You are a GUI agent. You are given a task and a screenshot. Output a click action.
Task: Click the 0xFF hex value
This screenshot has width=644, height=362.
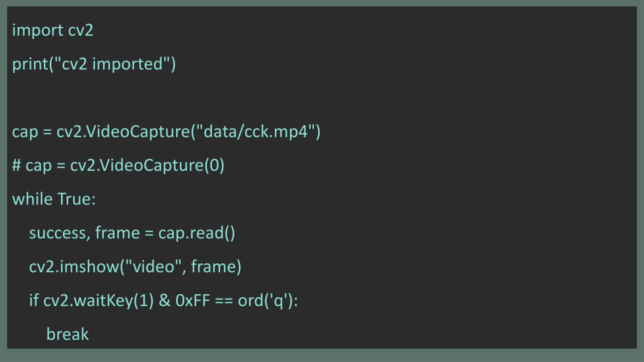pyautogui.click(x=193, y=301)
